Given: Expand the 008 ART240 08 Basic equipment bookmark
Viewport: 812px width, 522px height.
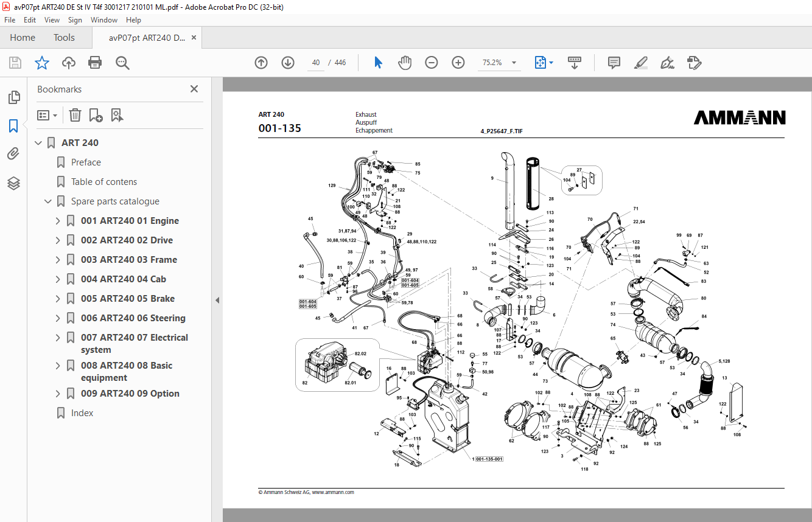Looking at the screenshot, I should pyautogui.click(x=58, y=366).
